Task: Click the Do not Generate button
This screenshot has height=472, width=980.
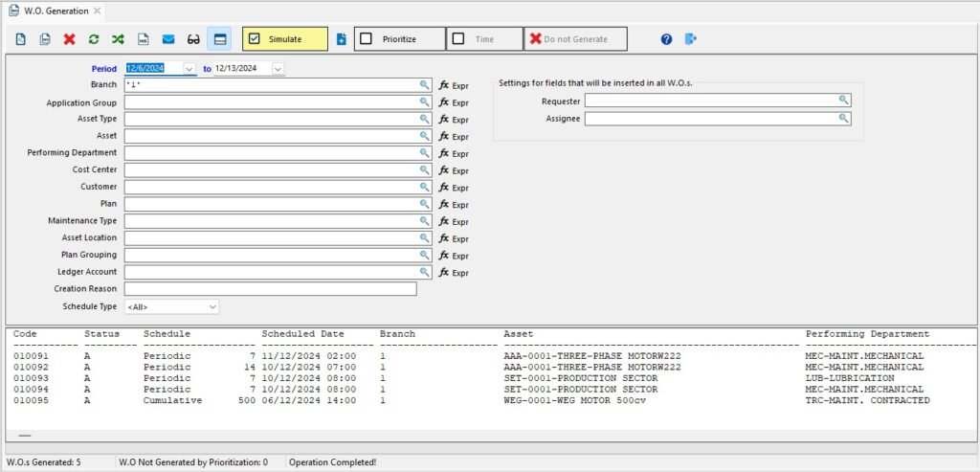Action: click(575, 38)
